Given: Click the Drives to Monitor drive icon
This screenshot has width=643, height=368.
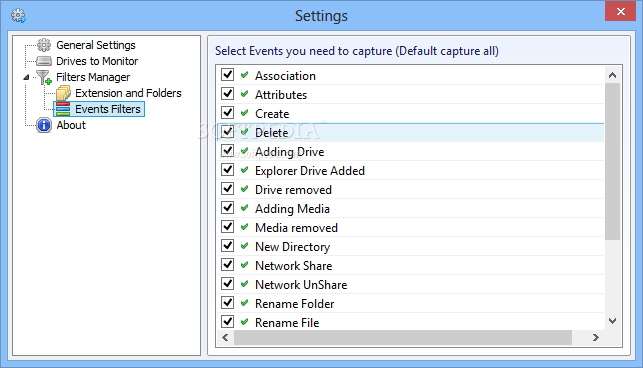Looking at the screenshot, I should coord(44,61).
